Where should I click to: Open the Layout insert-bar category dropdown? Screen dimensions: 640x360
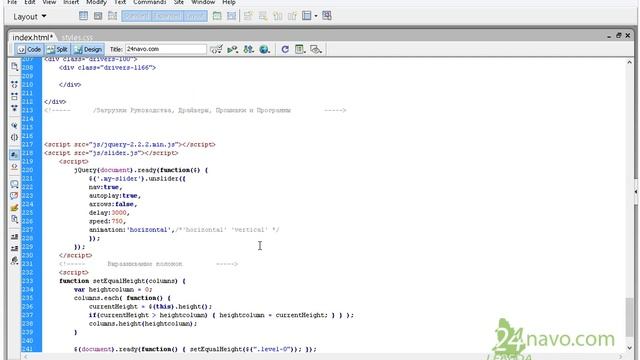coord(29,17)
